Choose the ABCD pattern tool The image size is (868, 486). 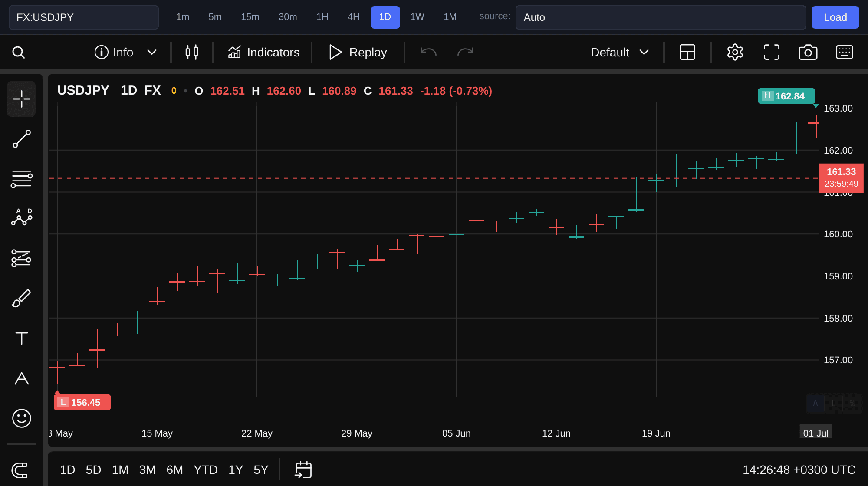[21, 217]
